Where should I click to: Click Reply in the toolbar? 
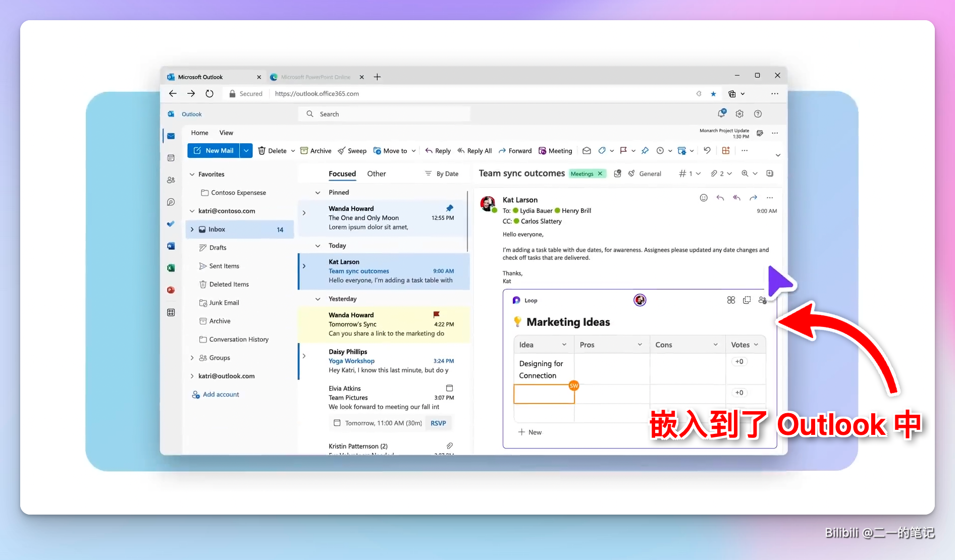[x=438, y=151]
